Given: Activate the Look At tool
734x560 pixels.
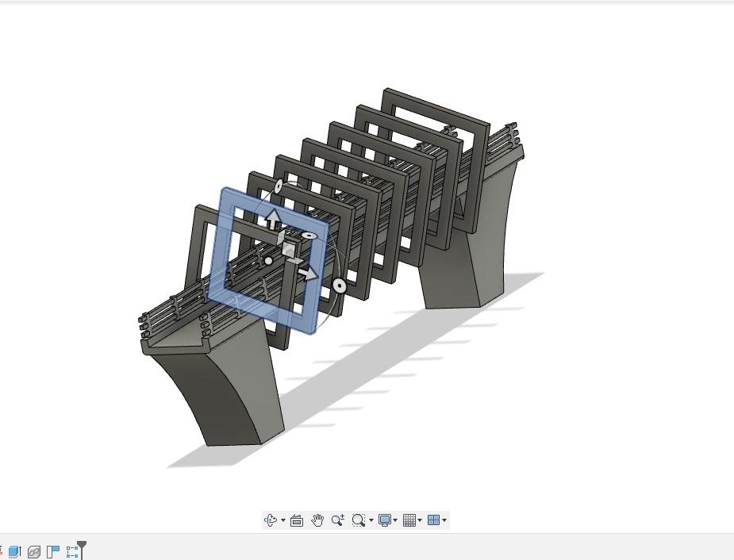Looking at the screenshot, I should click(296, 520).
